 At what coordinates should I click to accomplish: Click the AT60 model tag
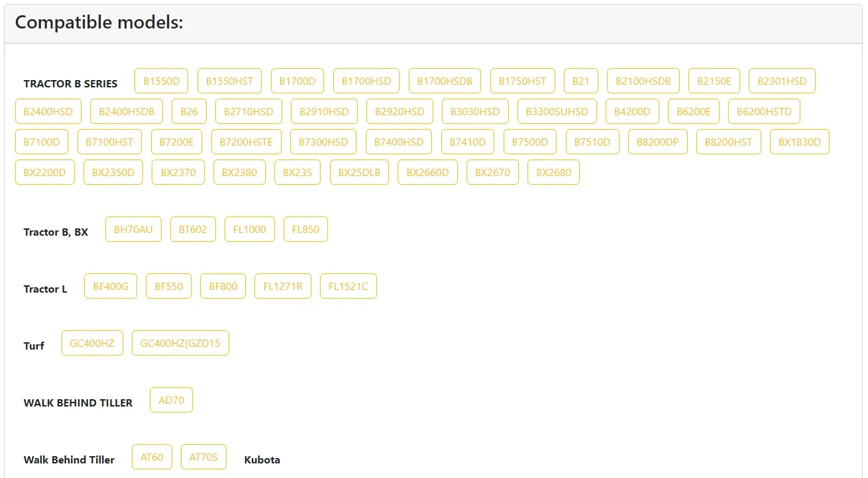152,457
